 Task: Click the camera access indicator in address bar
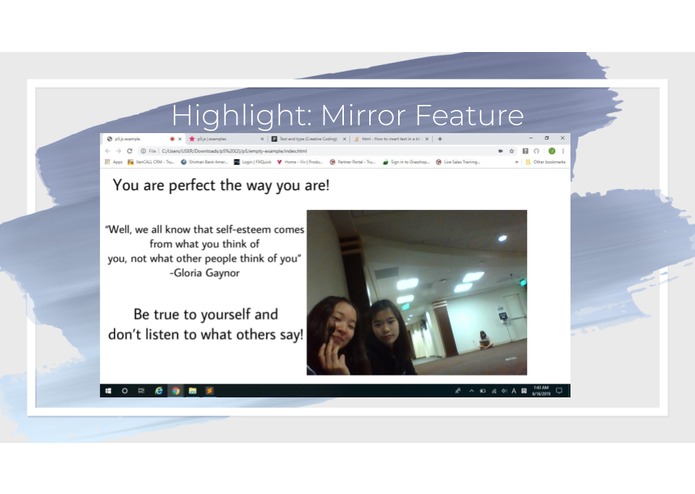(x=500, y=151)
